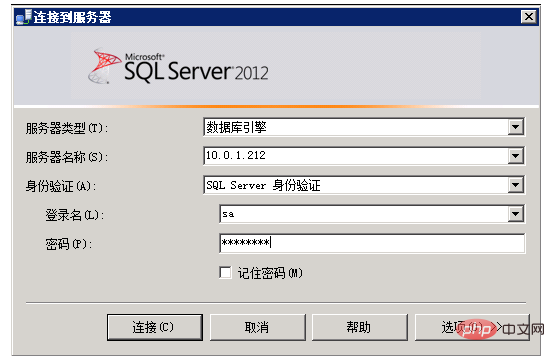Tick the 记住密码 checkbox
Screen dimensions: 555x362
click(x=225, y=272)
